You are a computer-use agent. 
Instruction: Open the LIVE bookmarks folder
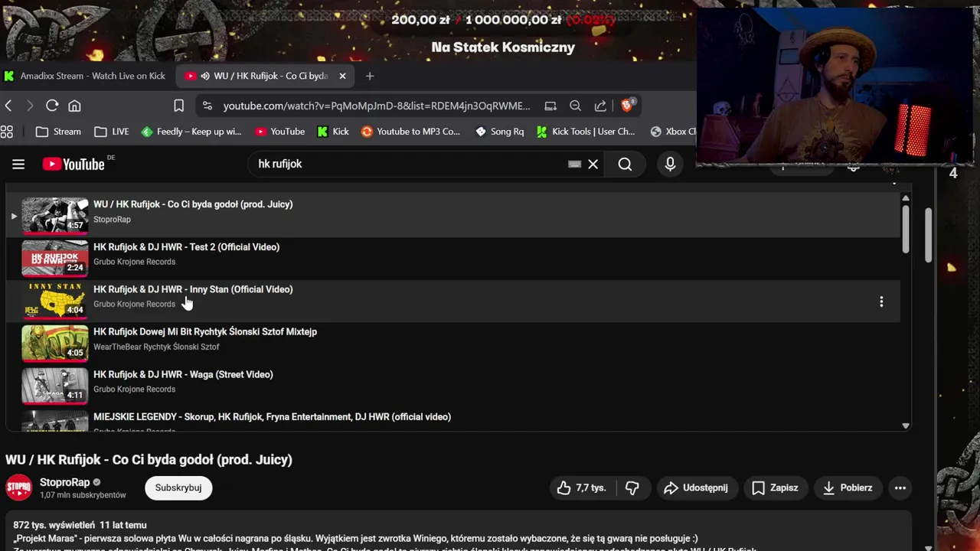[x=112, y=132]
